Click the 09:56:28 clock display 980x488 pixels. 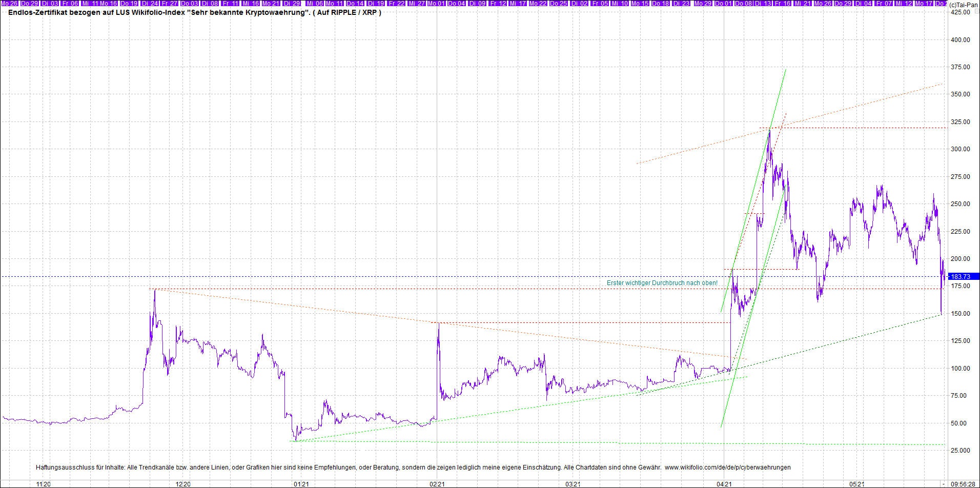pos(963,484)
